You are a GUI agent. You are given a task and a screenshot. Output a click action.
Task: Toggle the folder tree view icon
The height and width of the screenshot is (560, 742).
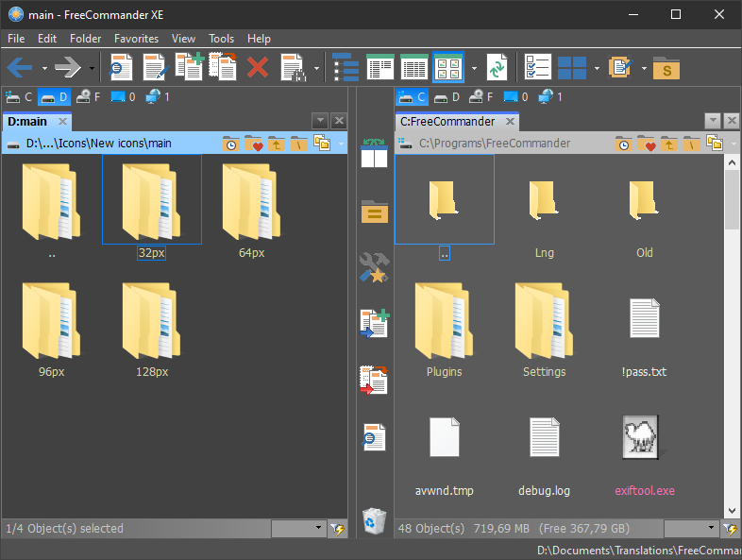point(346,67)
